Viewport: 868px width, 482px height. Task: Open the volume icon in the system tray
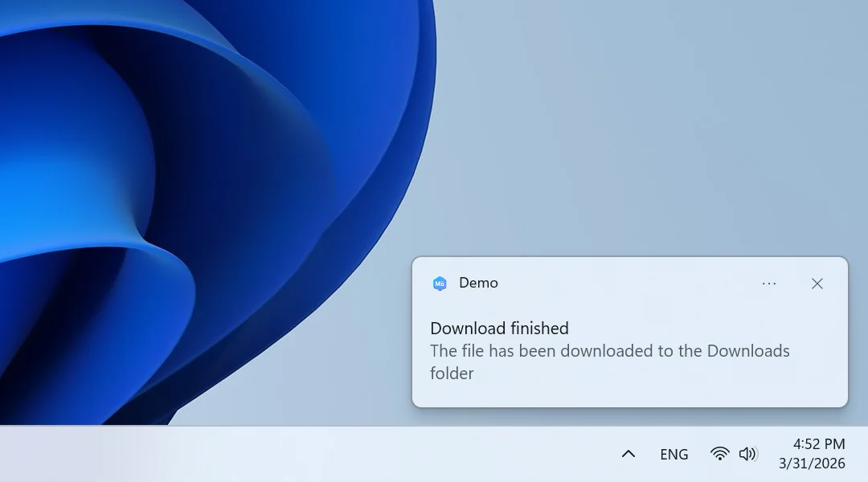(x=748, y=453)
